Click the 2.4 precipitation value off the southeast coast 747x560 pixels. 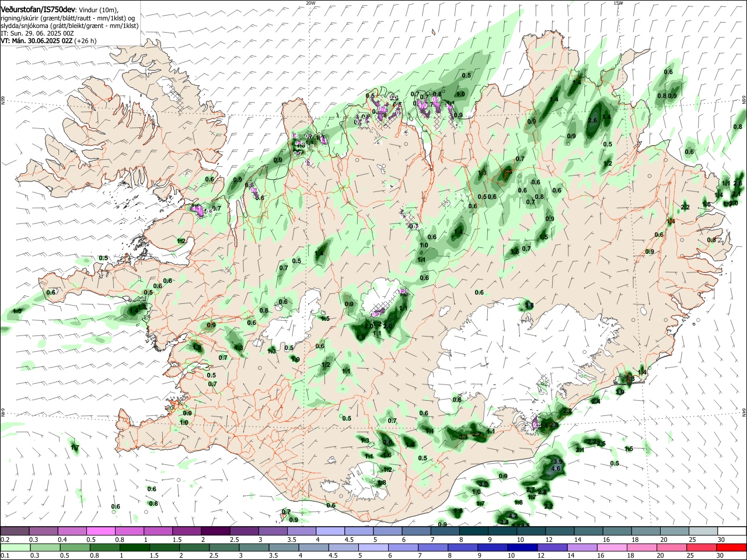[x=596, y=401]
